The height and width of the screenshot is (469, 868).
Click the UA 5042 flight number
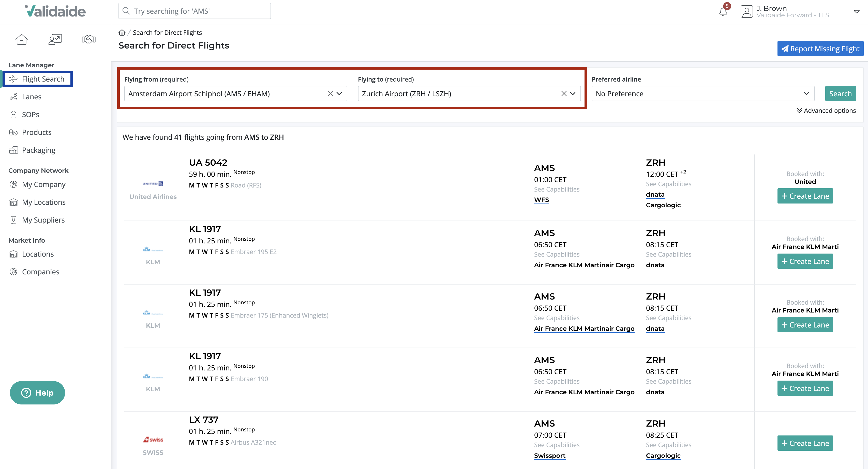tap(208, 163)
